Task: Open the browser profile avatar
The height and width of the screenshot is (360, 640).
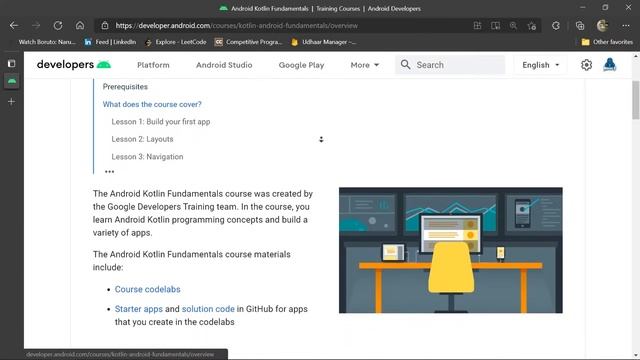Action: [602, 25]
